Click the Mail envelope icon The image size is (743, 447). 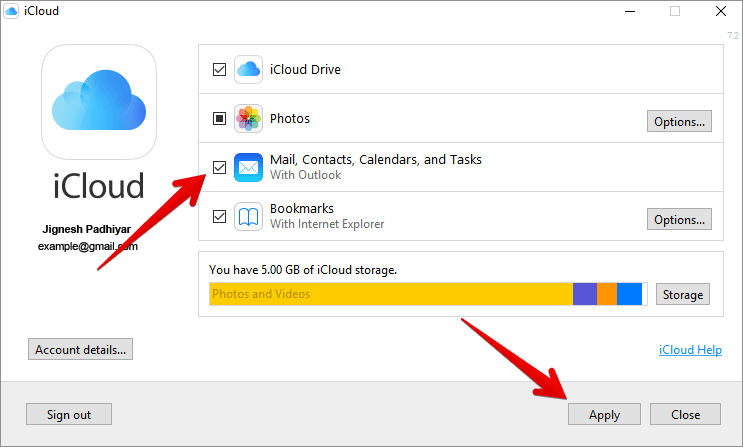tap(248, 167)
